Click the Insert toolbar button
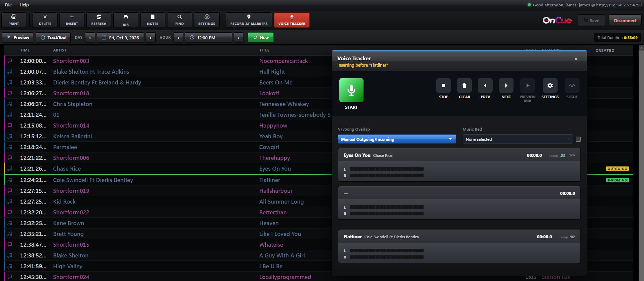644x281 pixels. 72,20
